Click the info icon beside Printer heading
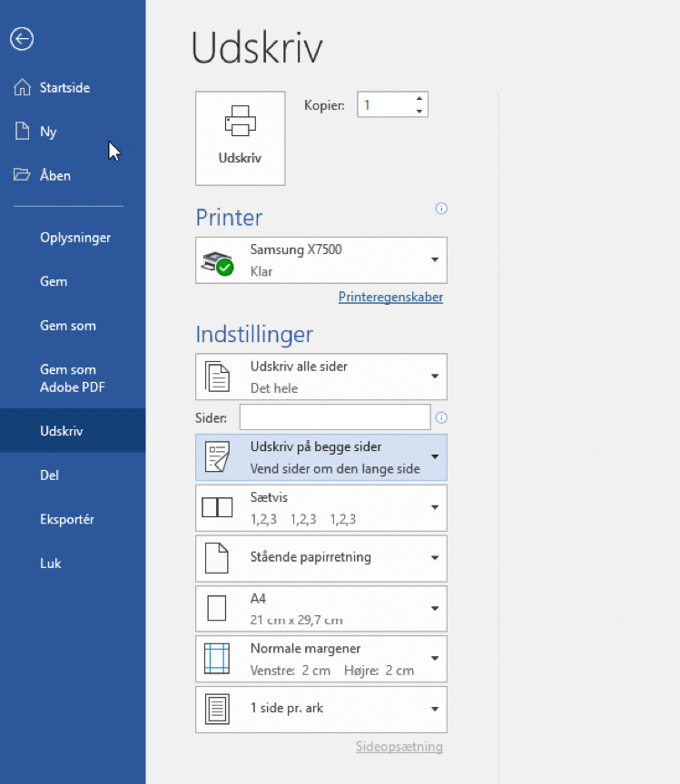Screen dimensions: 680x784 coord(441,209)
